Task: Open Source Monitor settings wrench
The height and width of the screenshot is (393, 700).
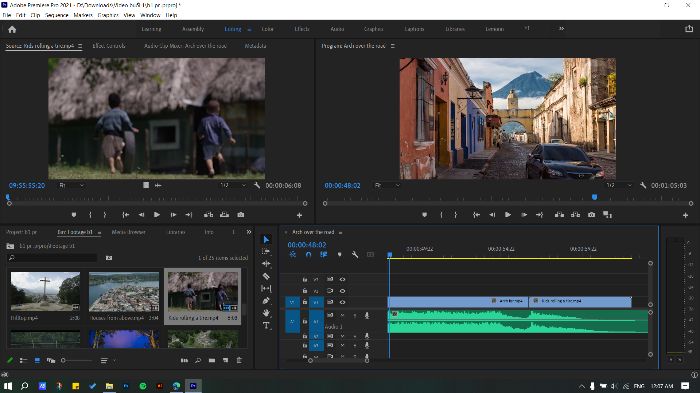Action: [257, 185]
